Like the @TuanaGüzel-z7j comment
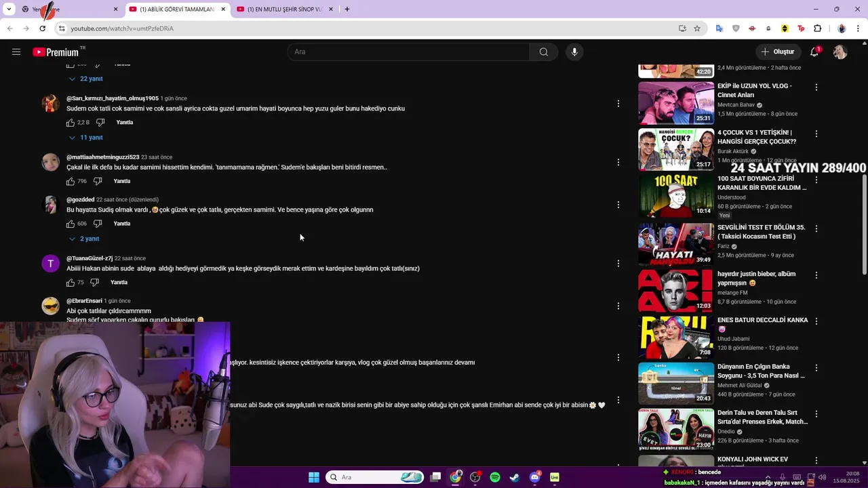Screen dimensions: 868x488 71,283
